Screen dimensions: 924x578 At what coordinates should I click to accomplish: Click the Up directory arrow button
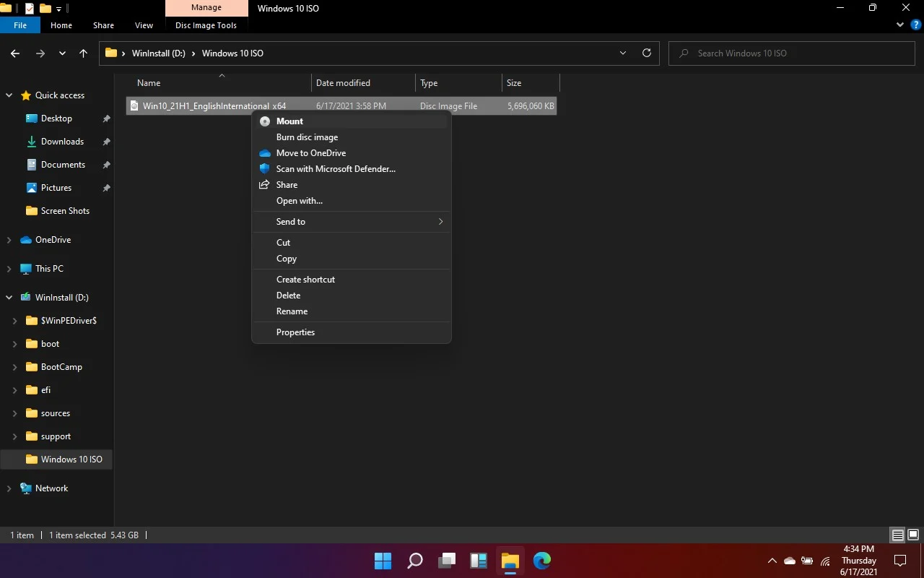(x=84, y=53)
